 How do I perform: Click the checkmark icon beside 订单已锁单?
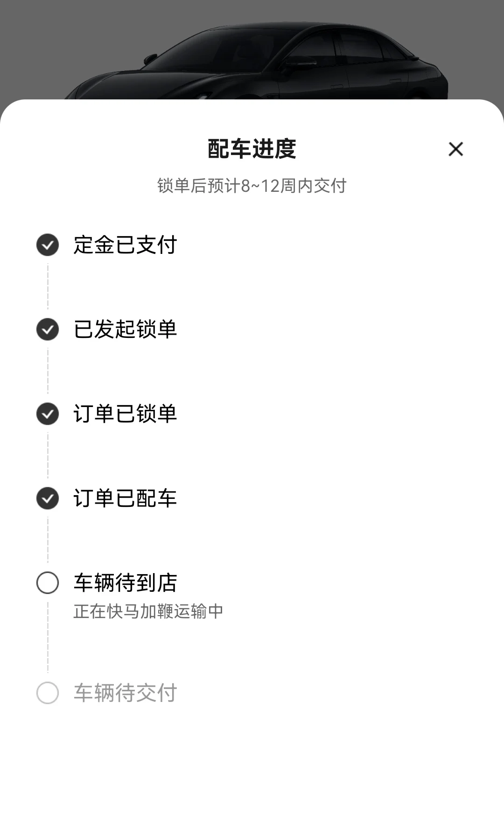[x=48, y=414]
